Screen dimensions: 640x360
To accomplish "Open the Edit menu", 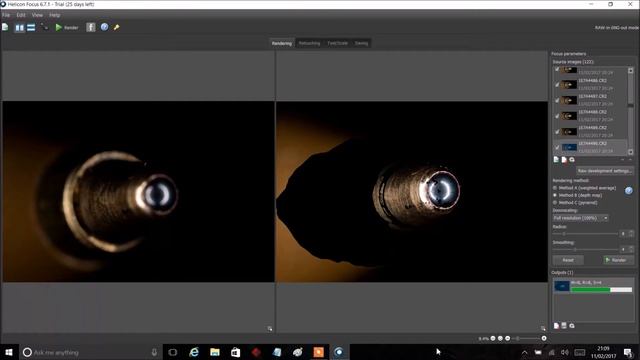I will (21, 15).
